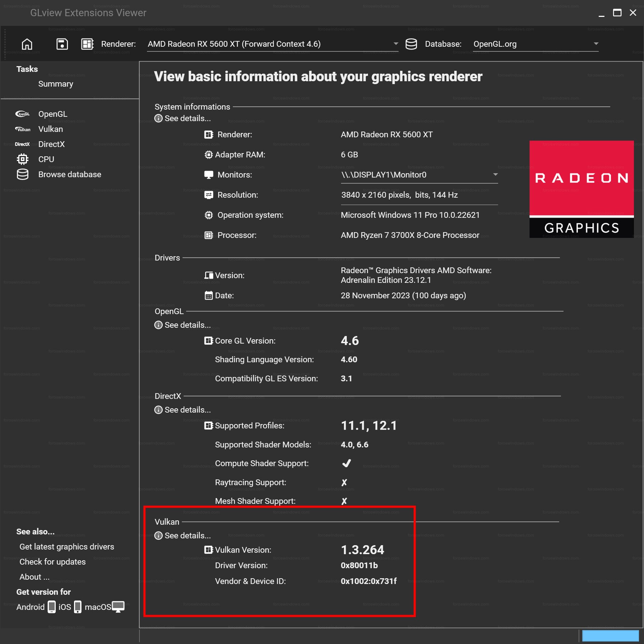
Task: Open the About ... link
Action: coord(34,577)
